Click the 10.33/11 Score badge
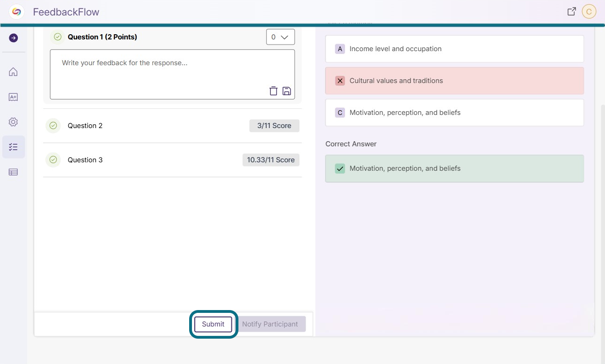The width and height of the screenshot is (605, 364). (271, 160)
